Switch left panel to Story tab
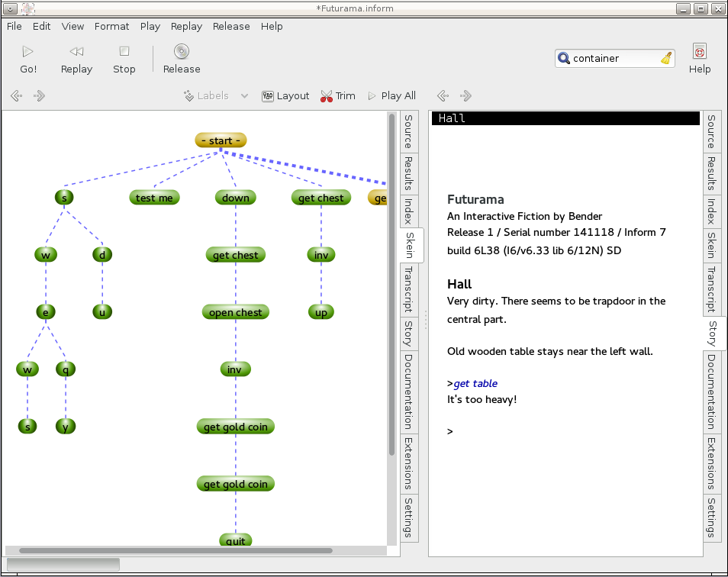The height and width of the screenshot is (577, 728). 408,334
